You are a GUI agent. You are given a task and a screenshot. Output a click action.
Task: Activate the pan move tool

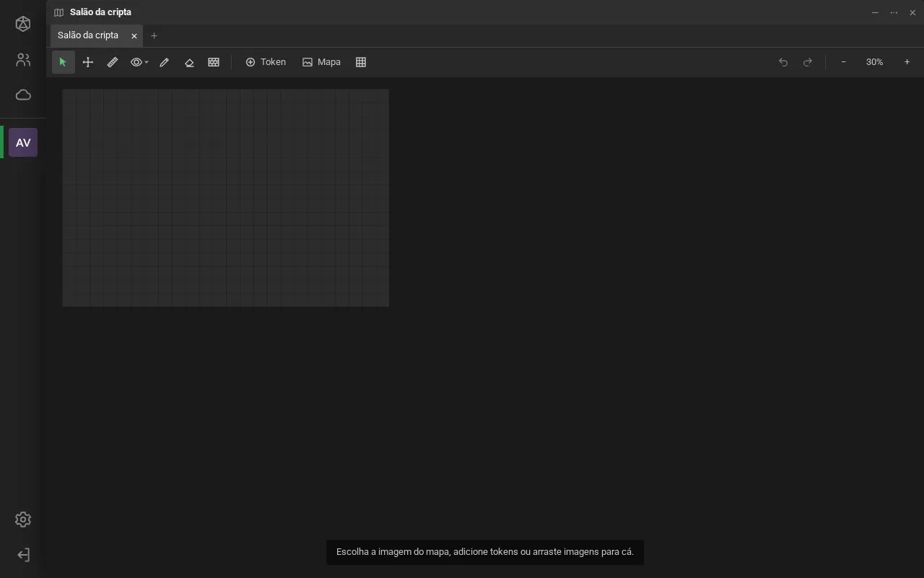(x=88, y=62)
